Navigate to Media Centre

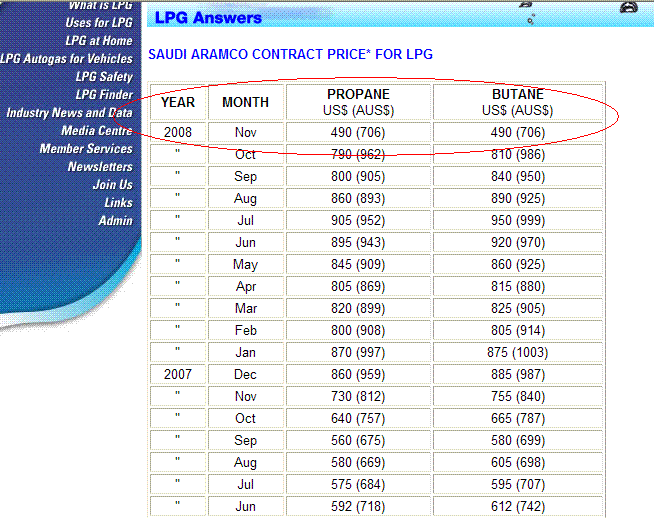[x=96, y=131]
